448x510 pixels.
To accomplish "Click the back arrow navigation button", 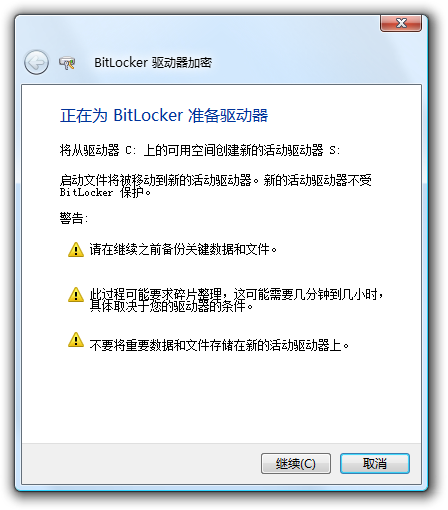I will pos(36,62).
